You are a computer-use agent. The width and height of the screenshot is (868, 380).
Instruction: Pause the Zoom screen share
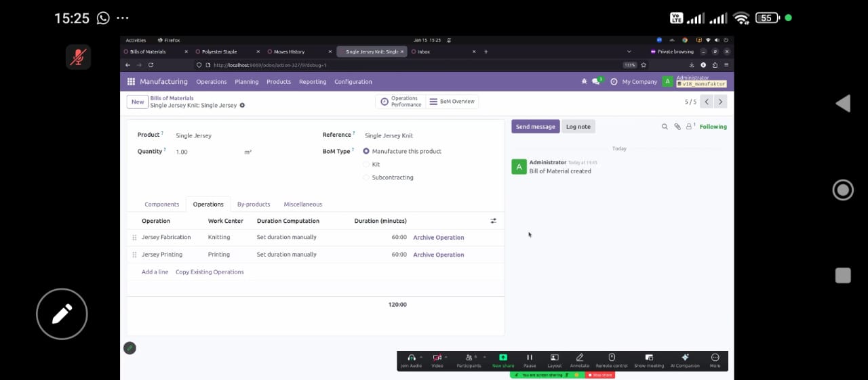coord(530,360)
